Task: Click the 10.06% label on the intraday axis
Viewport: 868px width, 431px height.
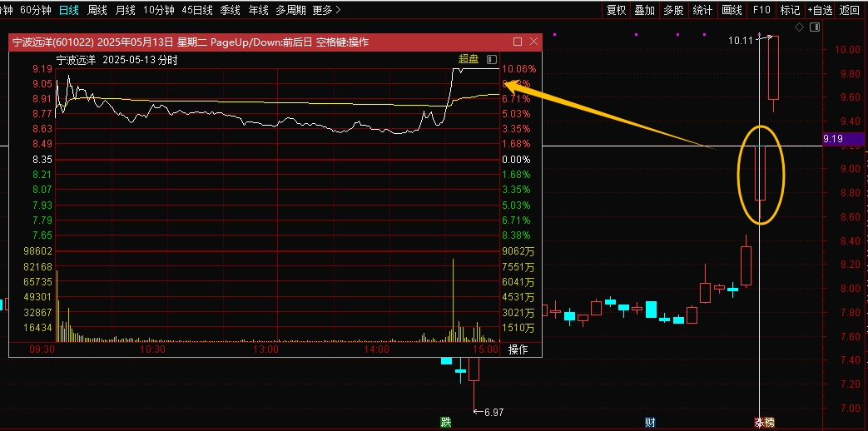Action: (518, 69)
